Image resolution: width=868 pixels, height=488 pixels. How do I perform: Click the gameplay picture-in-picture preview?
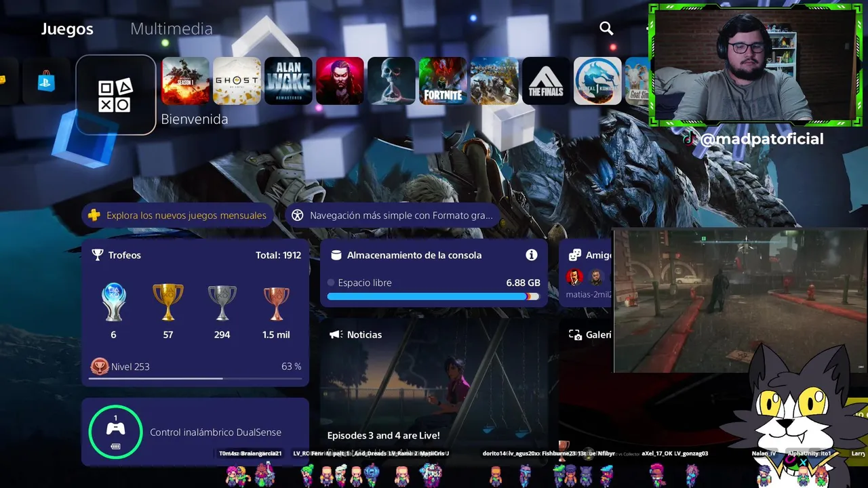[x=740, y=300]
